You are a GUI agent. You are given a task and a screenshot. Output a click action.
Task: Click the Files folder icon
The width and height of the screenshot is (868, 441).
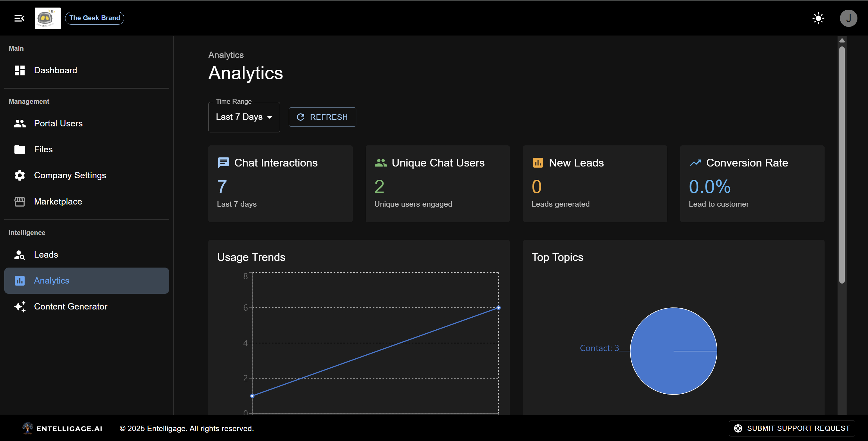20,149
